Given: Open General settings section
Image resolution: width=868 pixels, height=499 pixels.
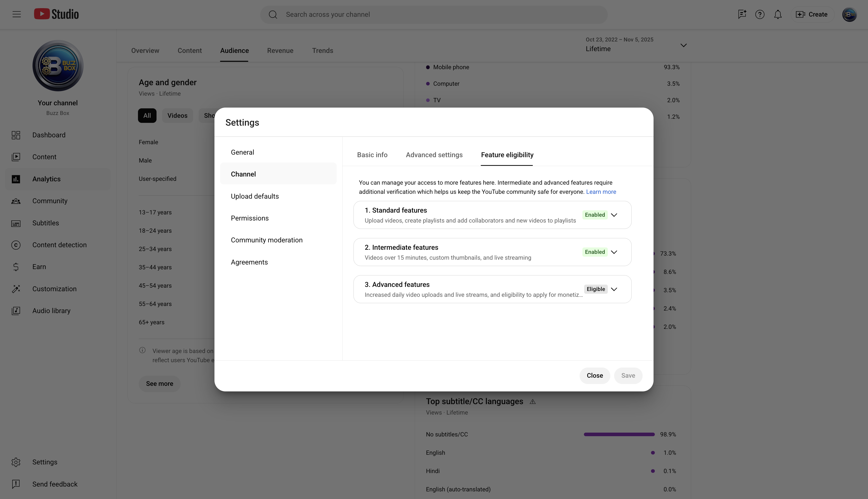Looking at the screenshot, I should pos(278,152).
